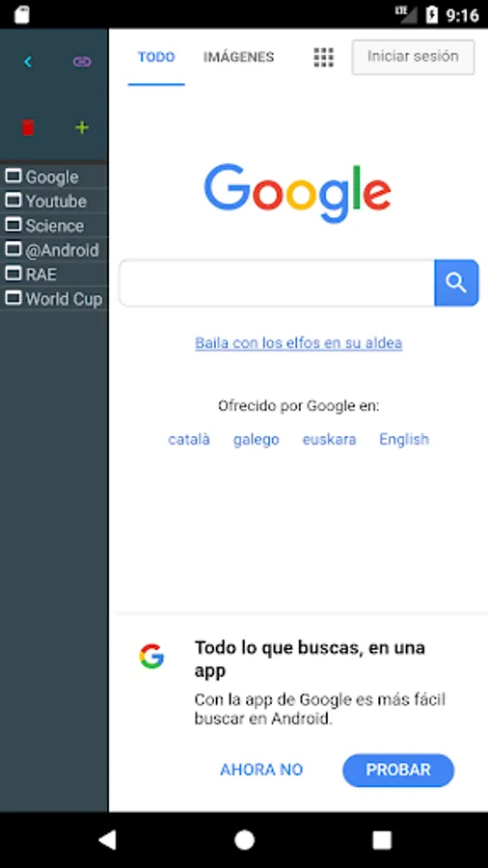
Task: Select the World Cup tab
Action: 54,298
